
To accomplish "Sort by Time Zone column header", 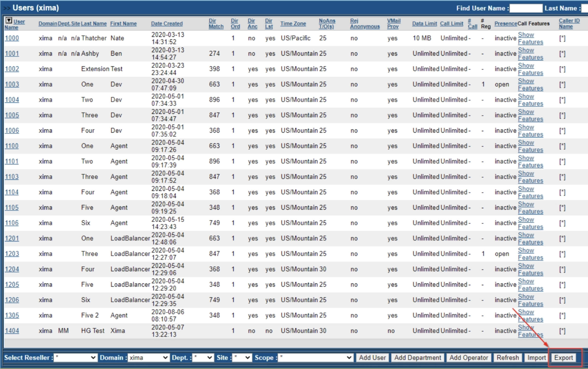I will (293, 24).
